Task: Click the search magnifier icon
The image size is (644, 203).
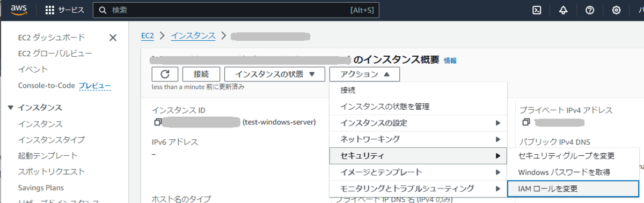Action: click(x=103, y=10)
